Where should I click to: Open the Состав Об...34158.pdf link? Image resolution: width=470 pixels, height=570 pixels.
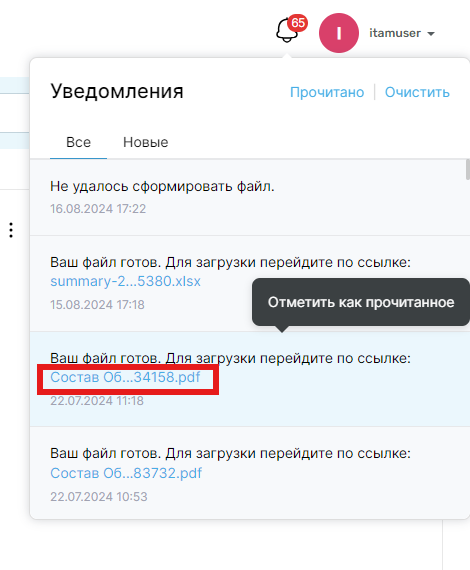125,377
